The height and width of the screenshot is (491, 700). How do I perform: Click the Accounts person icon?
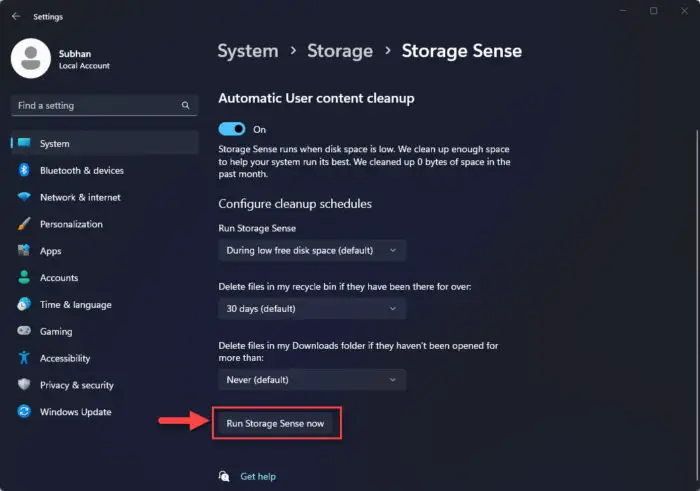24,277
